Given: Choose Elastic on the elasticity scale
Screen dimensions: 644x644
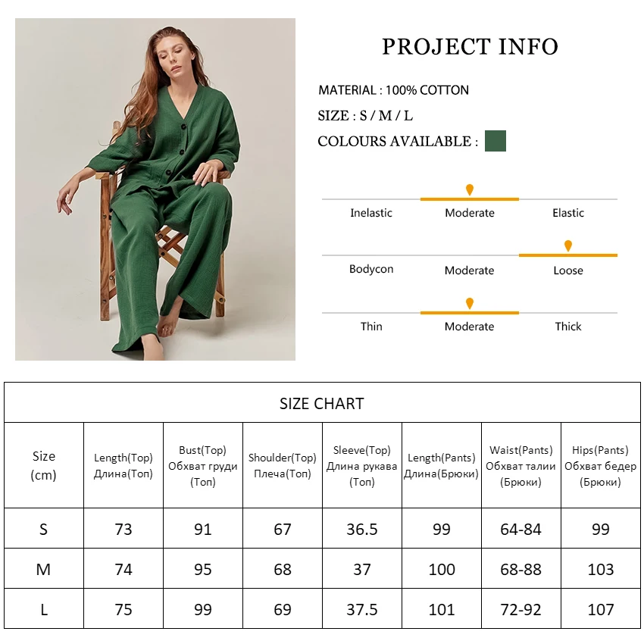Looking at the screenshot, I should coord(568,213).
